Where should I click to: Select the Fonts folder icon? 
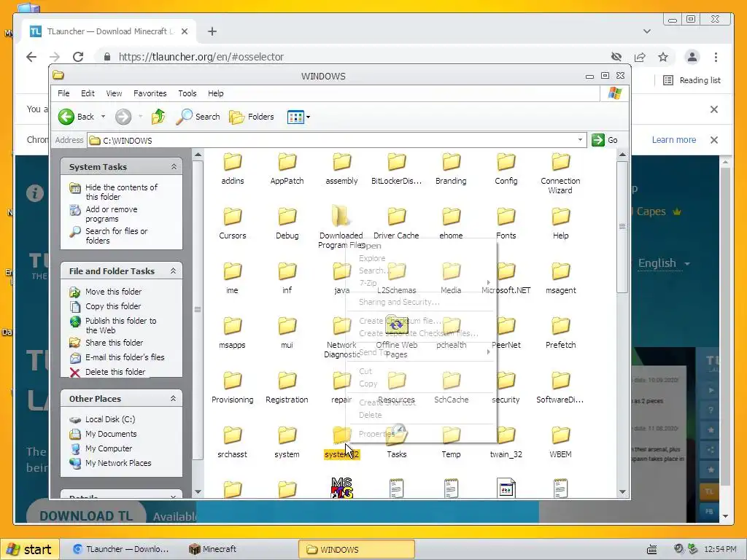pyautogui.click(x=506, y=217)
